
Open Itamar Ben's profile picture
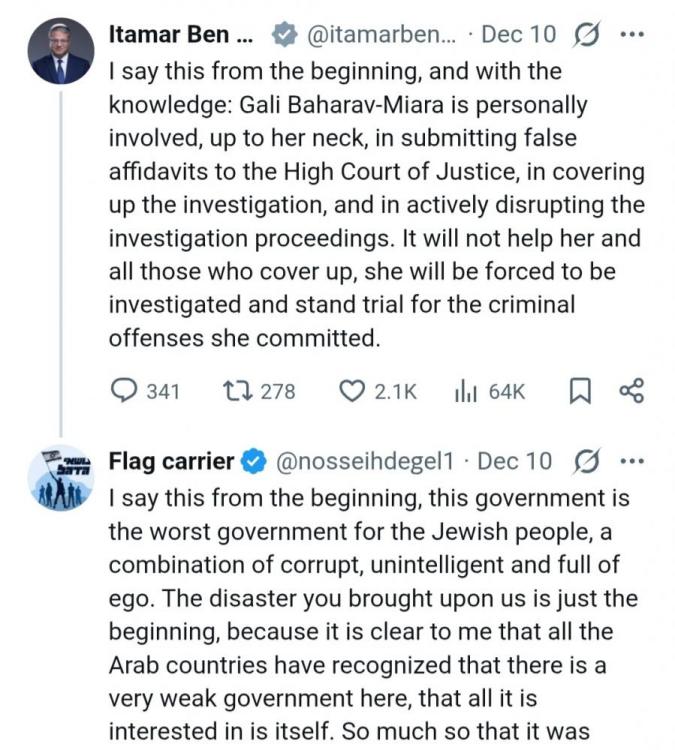(x=60, y=52)
